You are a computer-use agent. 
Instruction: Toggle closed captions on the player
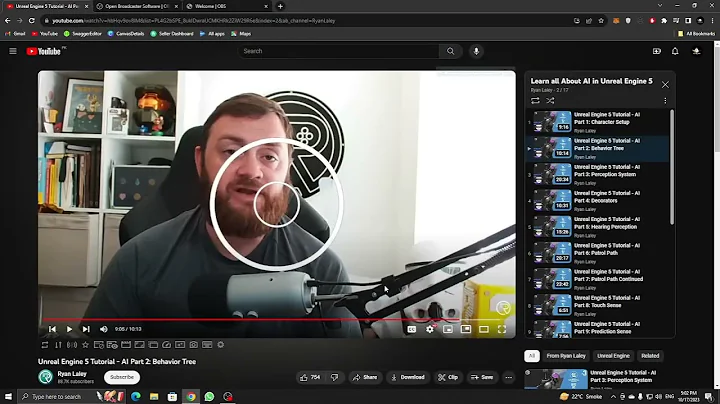411,329
